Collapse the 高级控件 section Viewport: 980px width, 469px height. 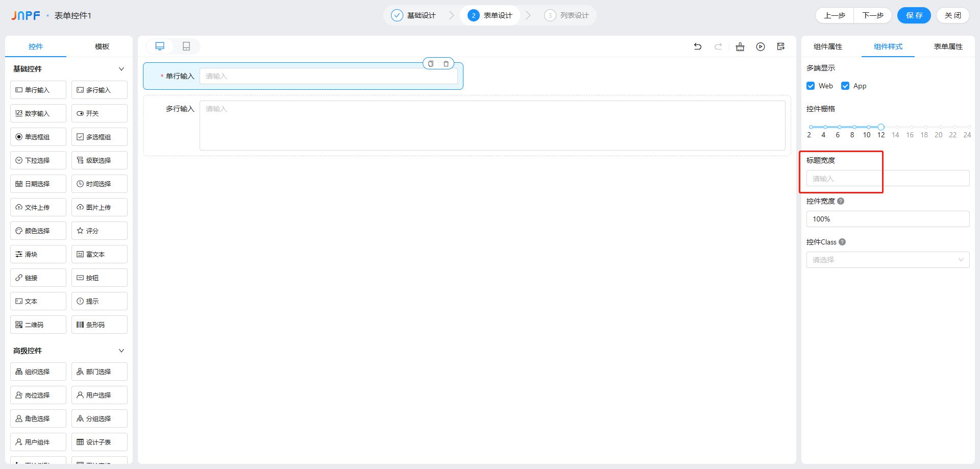point(121,351)
